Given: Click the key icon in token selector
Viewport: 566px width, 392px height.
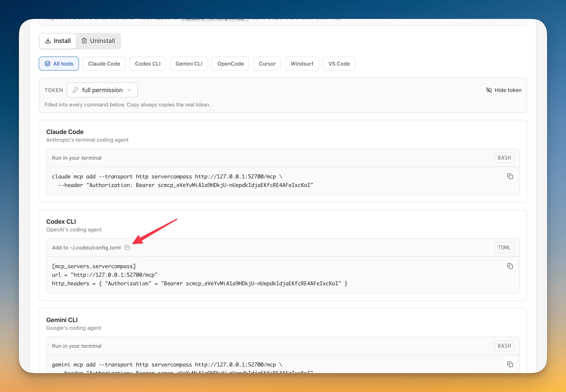Looking at the screenshot, I should tap(75, 90).
